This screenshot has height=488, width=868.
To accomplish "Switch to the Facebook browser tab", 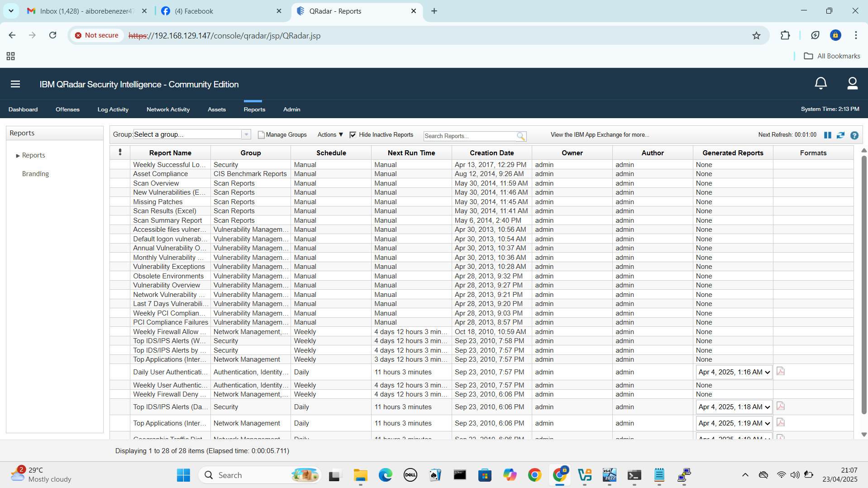I will [x=222, y=11].
